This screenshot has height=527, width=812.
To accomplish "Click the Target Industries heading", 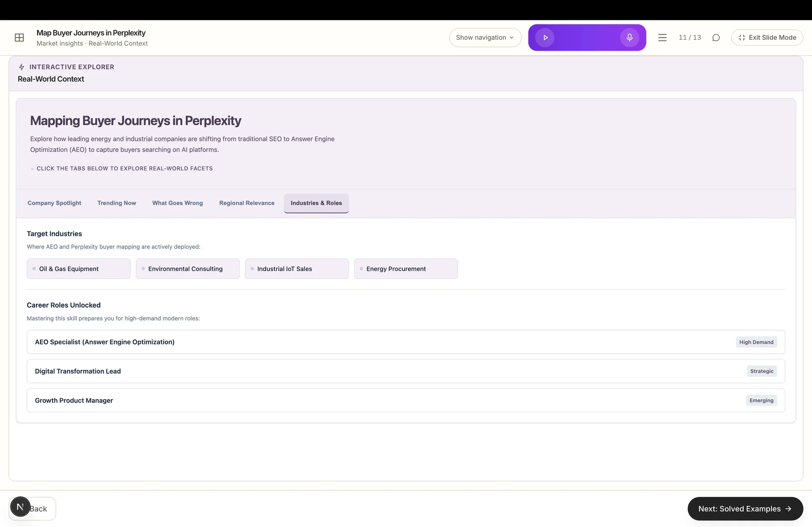I will (54, 234).
